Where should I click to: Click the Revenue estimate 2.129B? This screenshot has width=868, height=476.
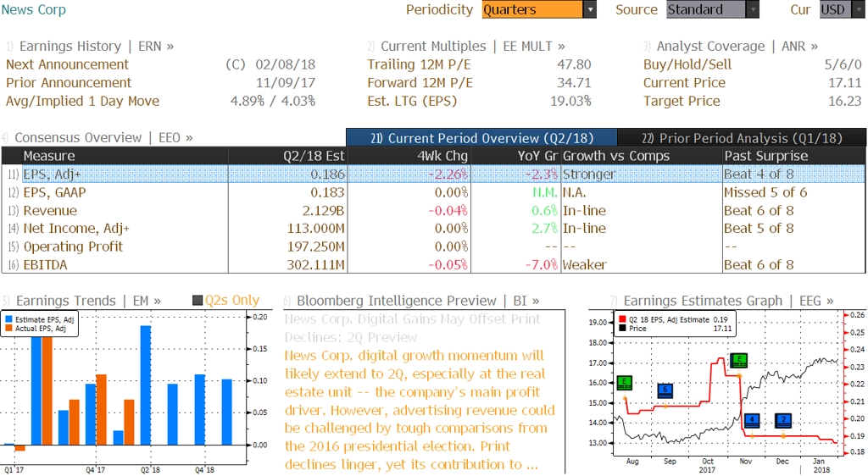(x=323, y=211)
